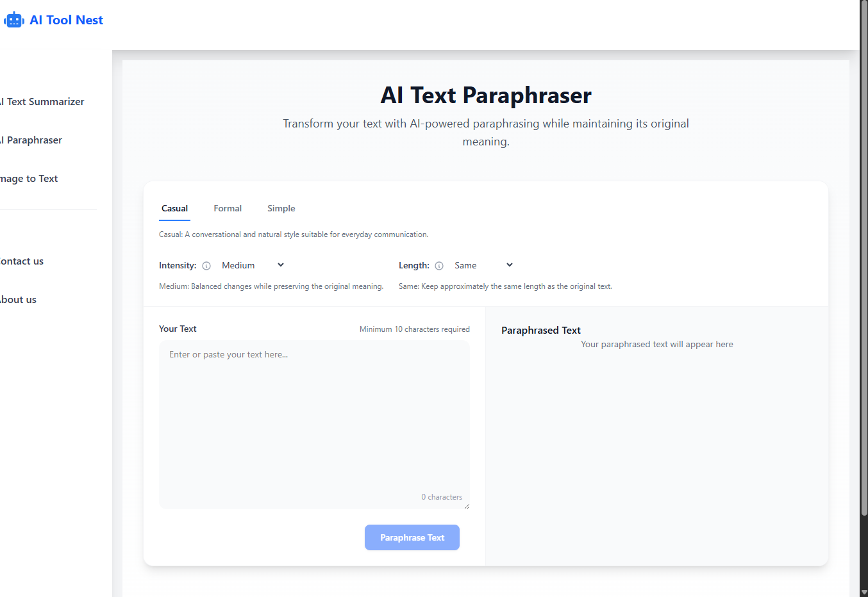Click the info icon next to Length
This screenshot has height=597, width=868.
coord(439,265)
